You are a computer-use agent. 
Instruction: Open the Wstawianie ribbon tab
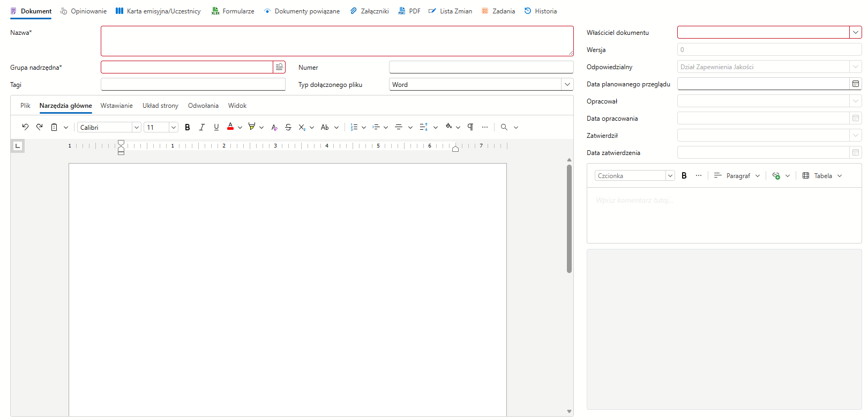117,106
